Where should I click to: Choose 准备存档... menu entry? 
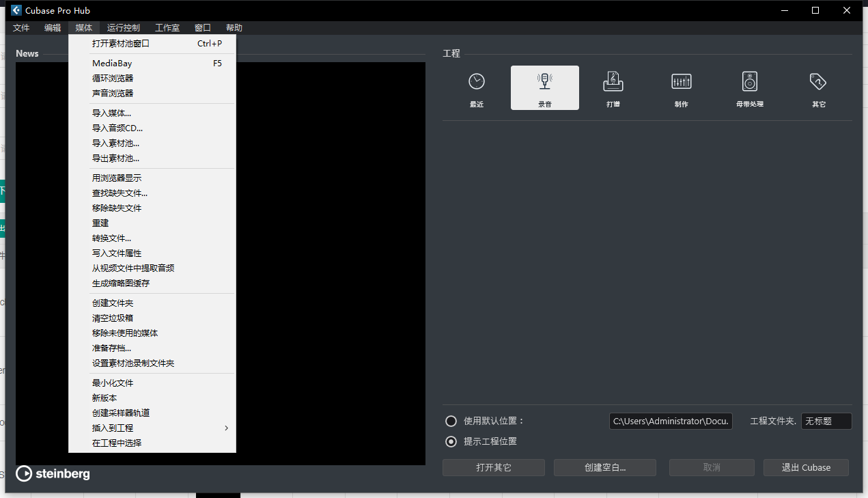click(x=152, y=348)
